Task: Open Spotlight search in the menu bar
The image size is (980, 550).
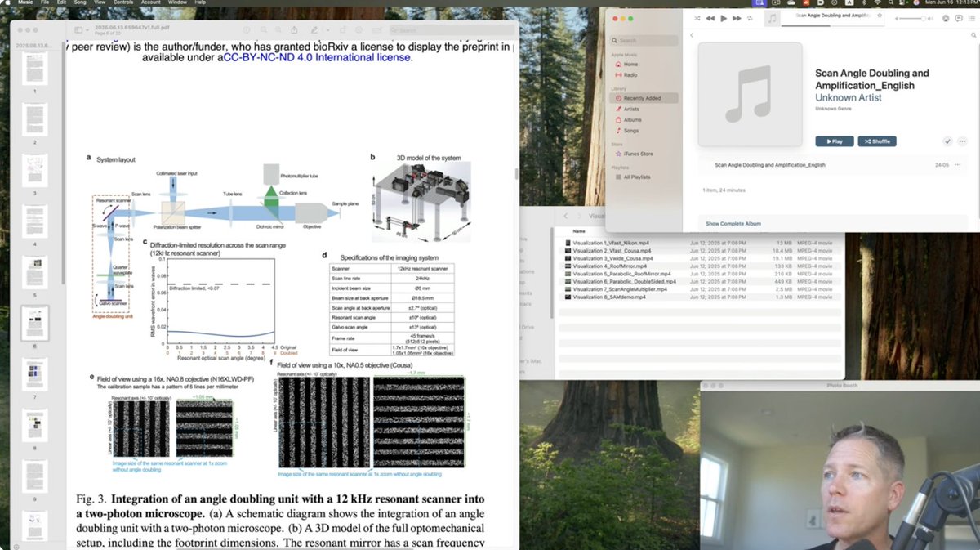Action: tap(892, 3)
